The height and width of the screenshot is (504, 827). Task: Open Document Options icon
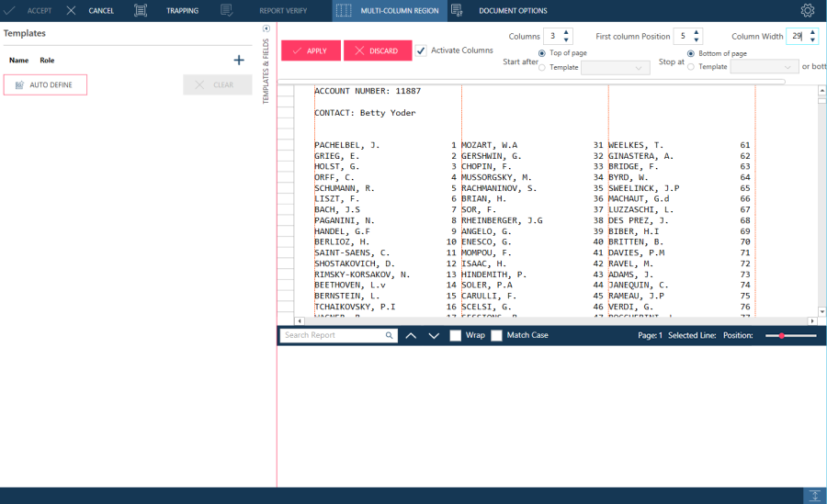pos(457,11)
